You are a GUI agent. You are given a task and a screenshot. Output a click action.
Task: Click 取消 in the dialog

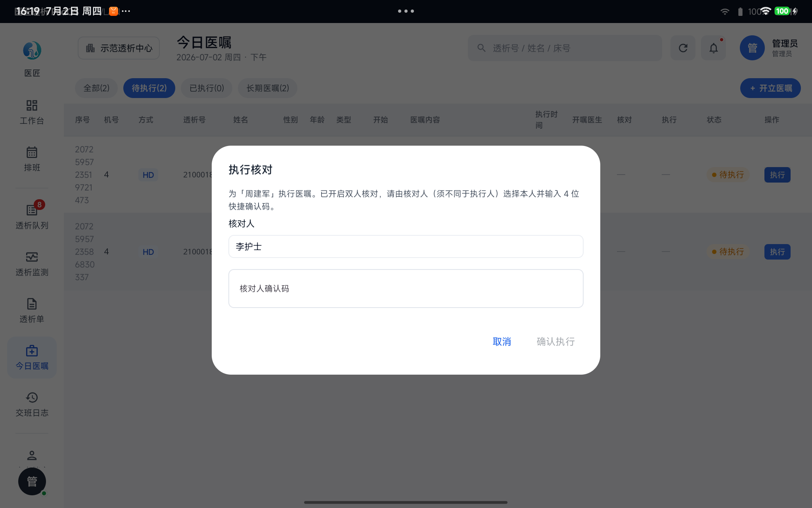(x=502, y=341)
